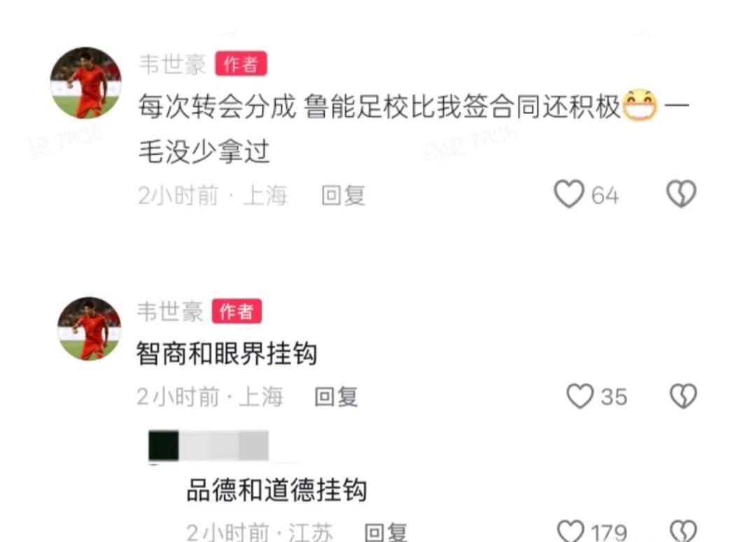Open 韦世豪 username on first comment

click(173, 64)
